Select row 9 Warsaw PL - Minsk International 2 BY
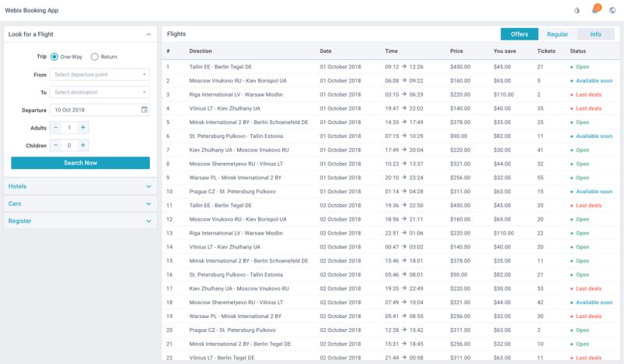The height and width of the screenshot is (364, 624). pos(391,178)
